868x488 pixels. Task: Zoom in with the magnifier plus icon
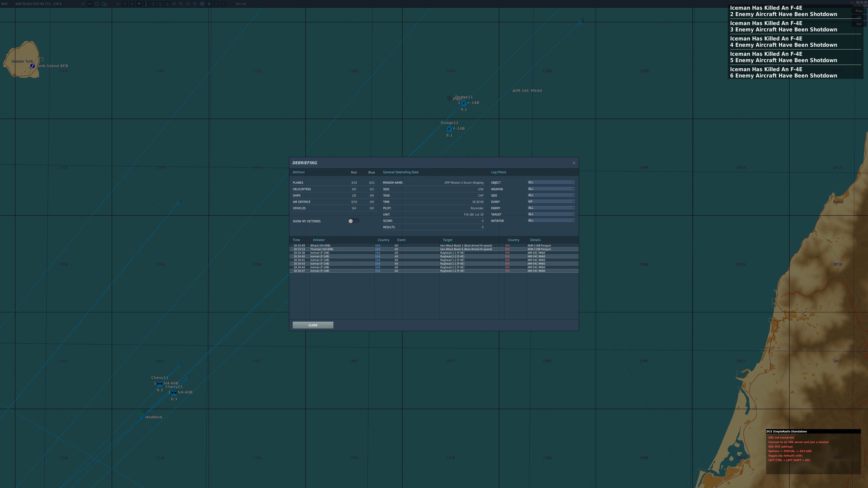(181, 4)
